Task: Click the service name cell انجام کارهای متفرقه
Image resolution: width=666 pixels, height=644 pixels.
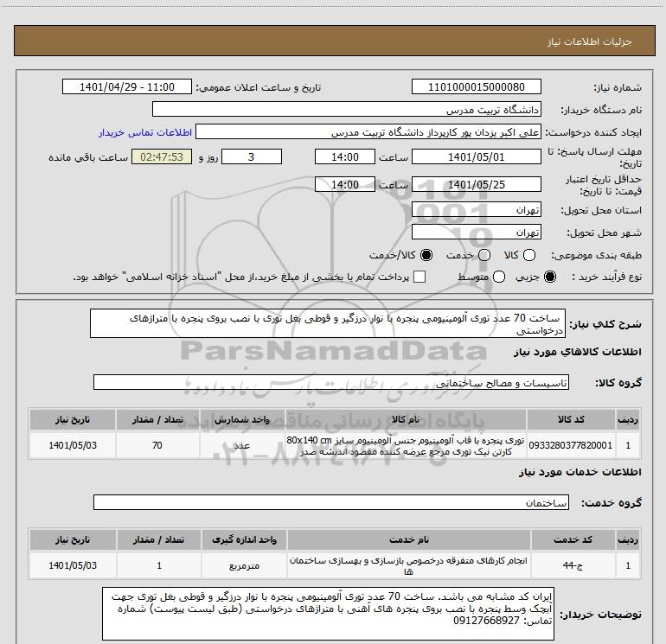Action: [x=408, y=565]
